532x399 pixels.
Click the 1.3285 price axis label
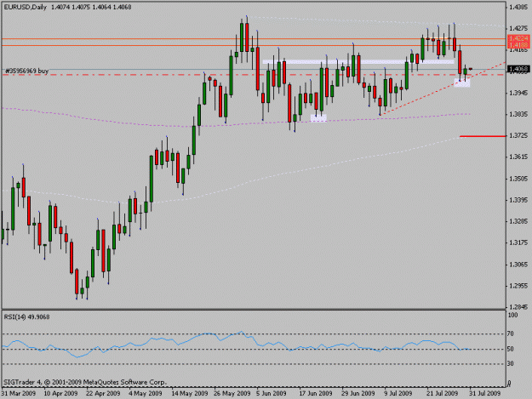coord(518,221)
